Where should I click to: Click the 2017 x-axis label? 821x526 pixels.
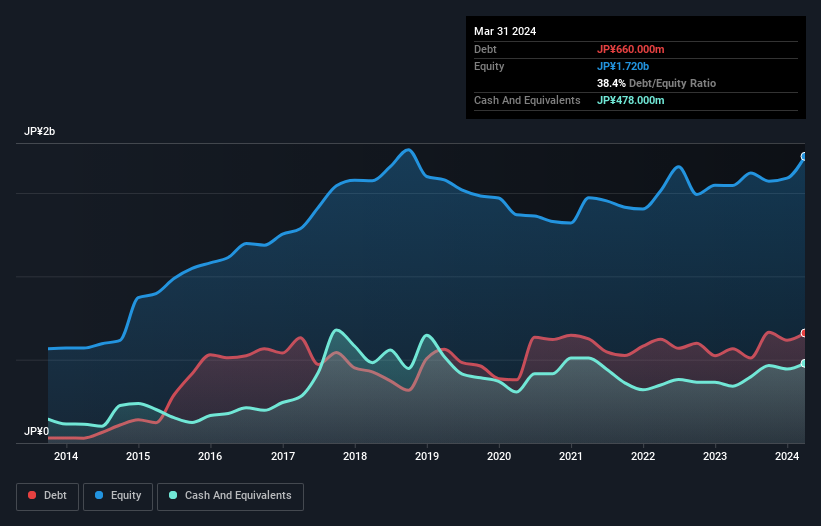click(x=283, y=456)
